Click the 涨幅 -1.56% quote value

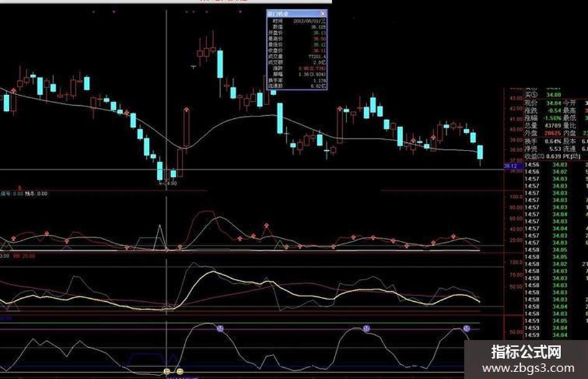pos(552,118)
